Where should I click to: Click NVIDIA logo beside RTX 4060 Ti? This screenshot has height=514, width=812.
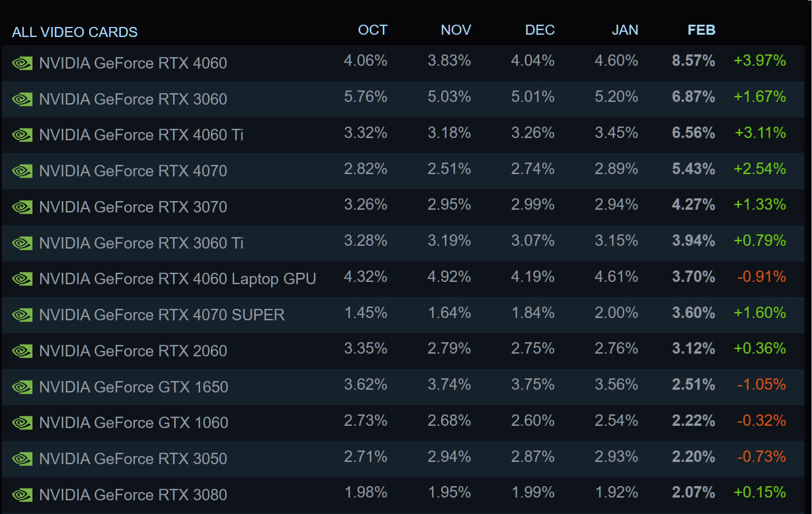point(22,135)
